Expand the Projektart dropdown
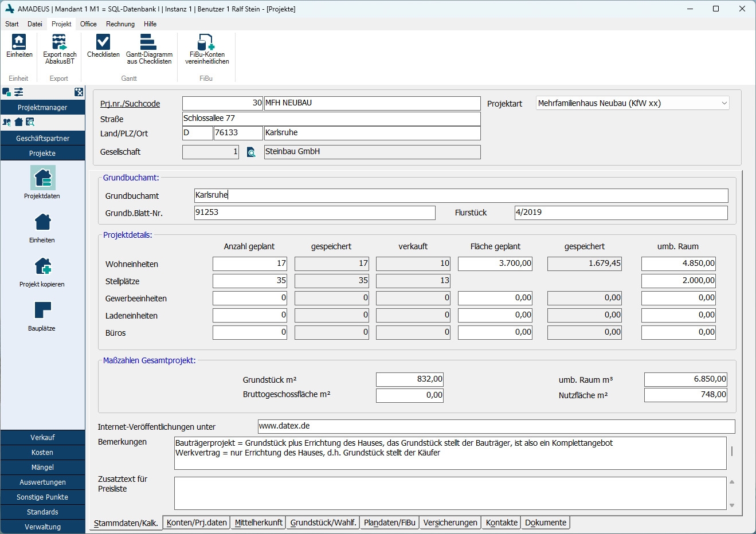756x534 pixels. point(724,104)
